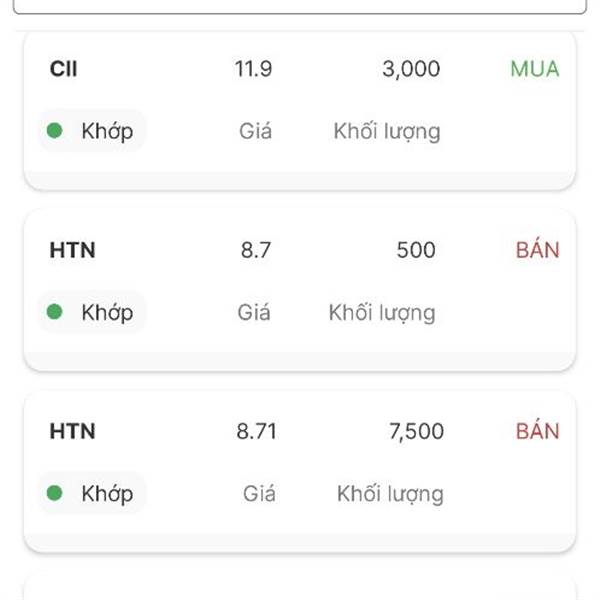This screenshot has height=600, width=600.
Task: Click the price value 11.9
Action: pos(253,69)
